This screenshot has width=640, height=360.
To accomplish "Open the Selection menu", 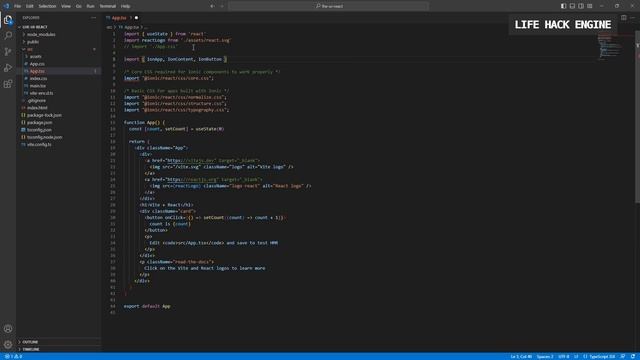I will 47,6.
